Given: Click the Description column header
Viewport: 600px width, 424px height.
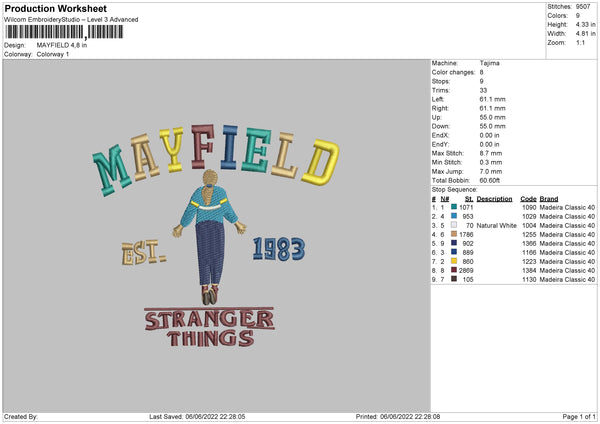Looking at the screenshot, I should (494, 199).
